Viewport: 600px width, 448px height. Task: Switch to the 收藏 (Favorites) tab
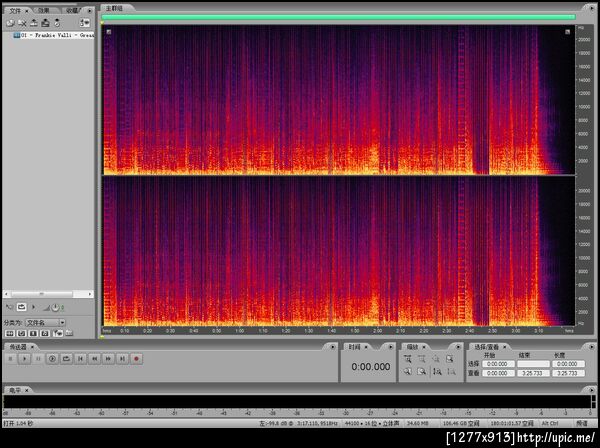click(73, 10)
